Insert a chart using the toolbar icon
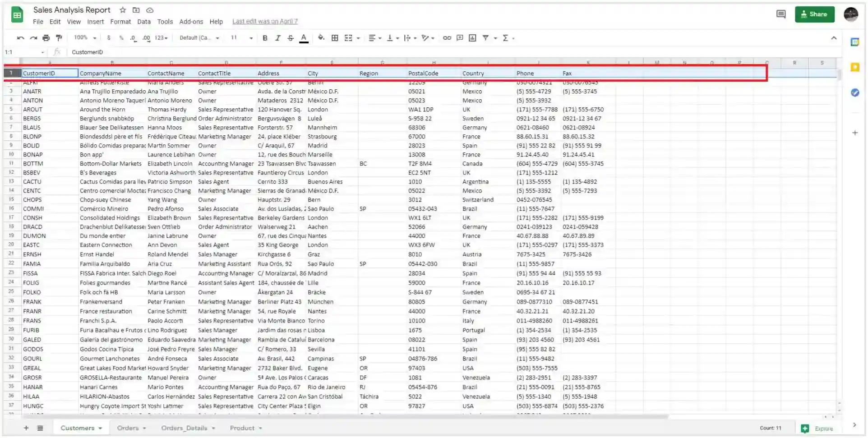 click(x=472, y=38)
